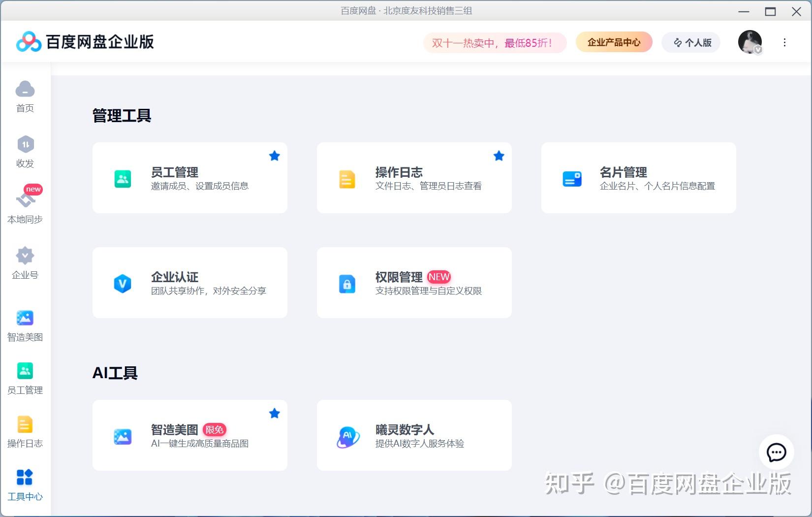This screenshot has height=517, width=812.
Task: Click the 曦灵数字人 AI icon
Action: pos(347,437)
